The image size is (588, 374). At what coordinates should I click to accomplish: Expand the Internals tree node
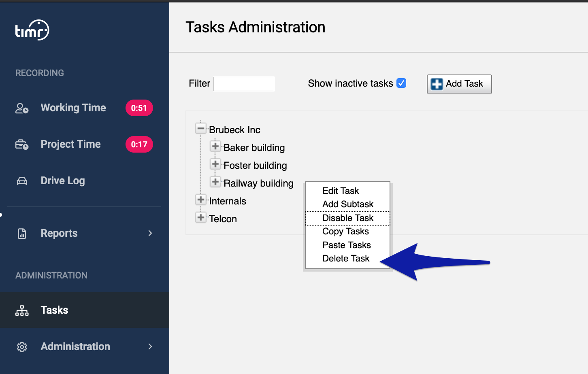pyautogui.click(x=200, y=200)
